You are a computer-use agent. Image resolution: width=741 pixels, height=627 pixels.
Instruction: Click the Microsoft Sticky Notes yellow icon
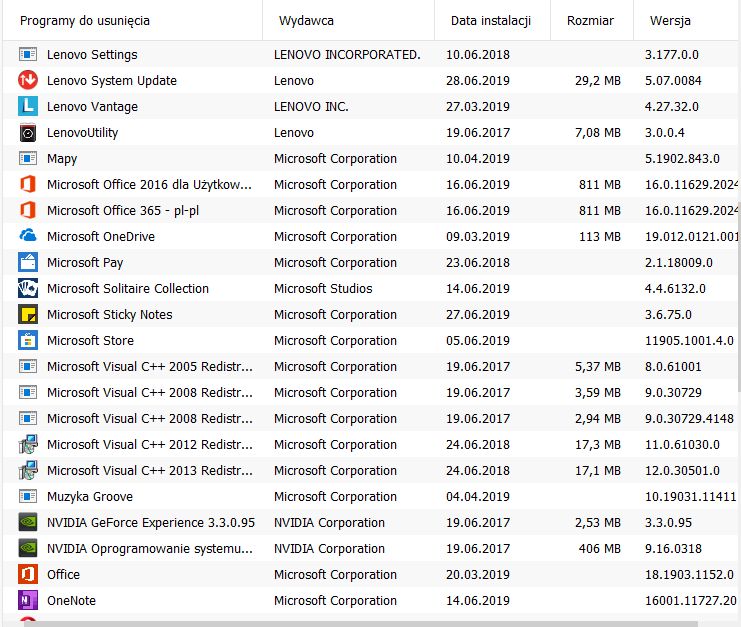point(28,314)
